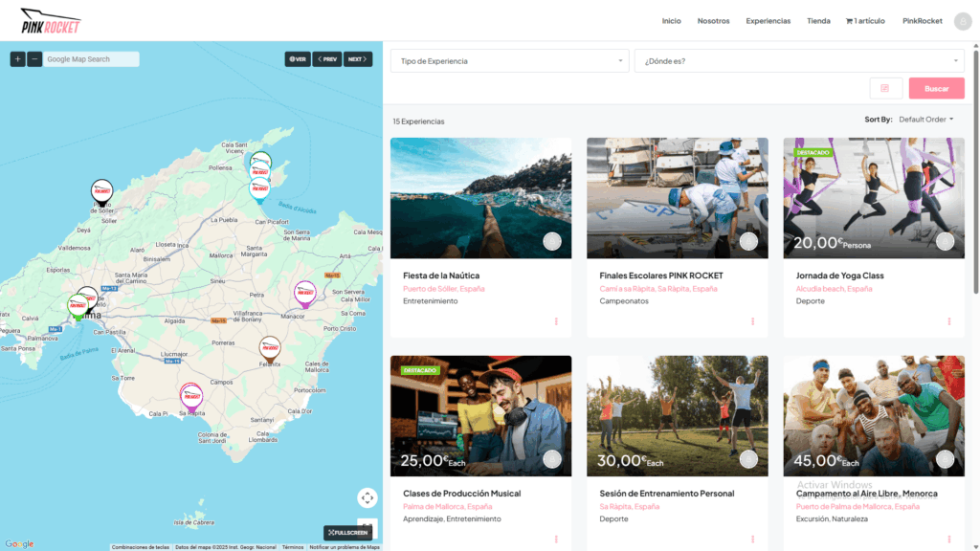Go to Inicio page

671,21
